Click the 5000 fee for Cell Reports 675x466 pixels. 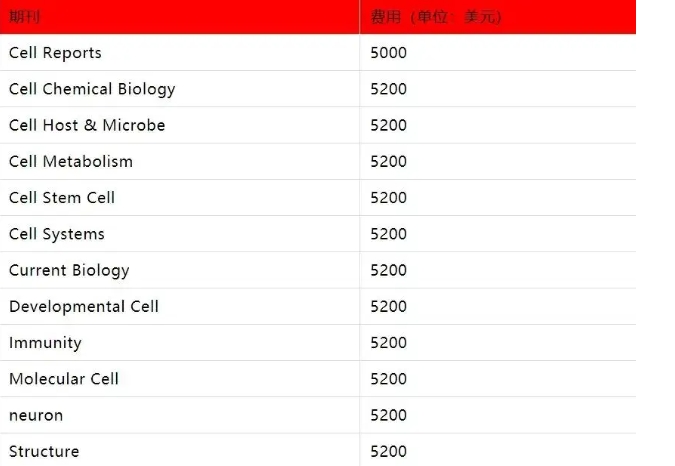(388, 53)
